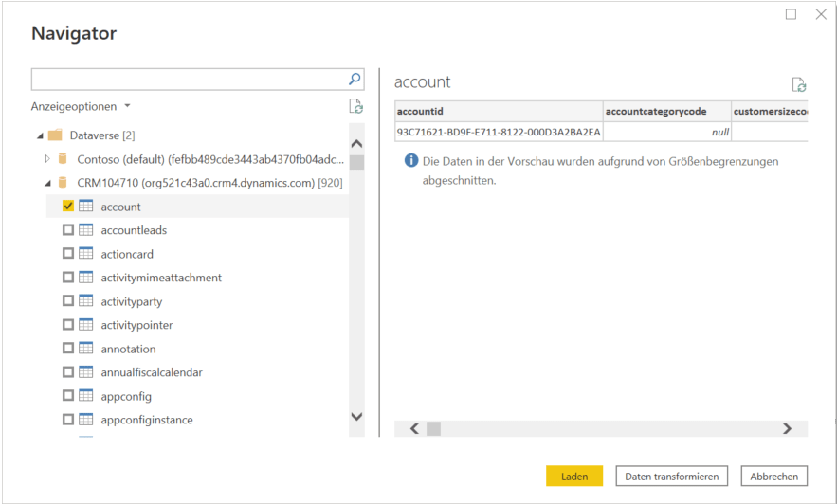
Task: Click the activitymimeattachment table icon
Action: click(86, 278)
